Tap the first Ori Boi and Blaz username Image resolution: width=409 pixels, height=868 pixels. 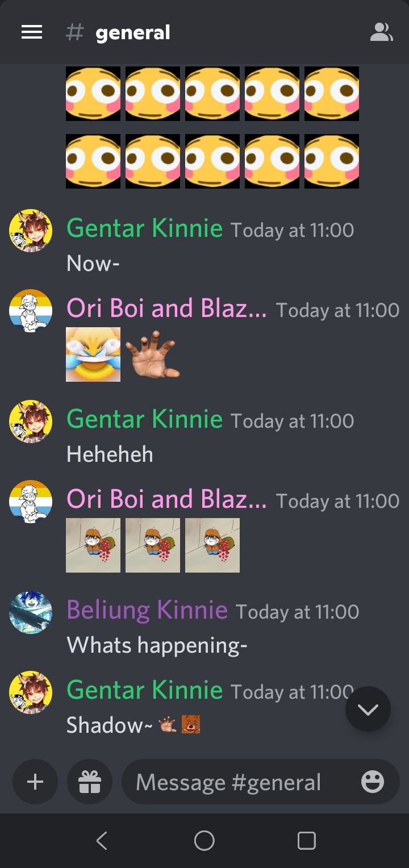point(166,308)
